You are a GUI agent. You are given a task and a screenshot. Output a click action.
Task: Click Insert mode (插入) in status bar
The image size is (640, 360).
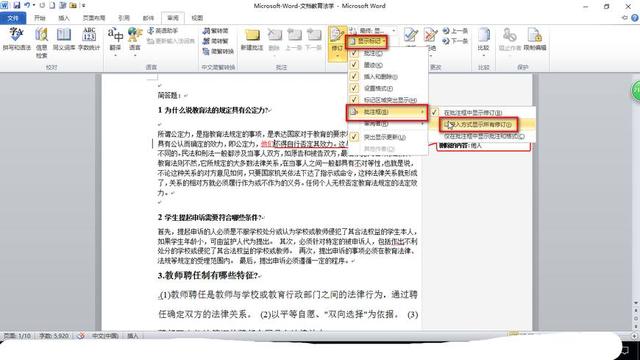[133, 336]
